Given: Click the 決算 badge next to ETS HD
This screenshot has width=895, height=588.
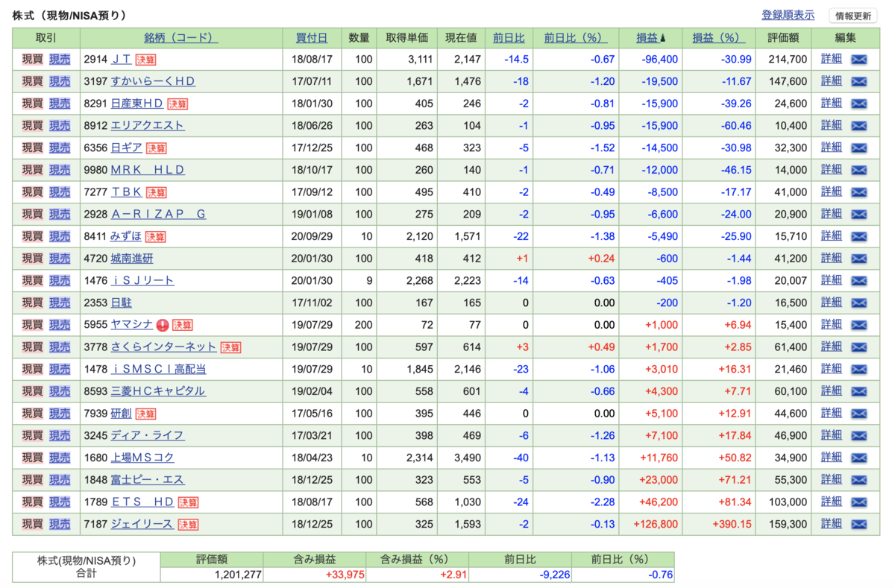Looking at the screenshot, I should click(x=188, y=502).
